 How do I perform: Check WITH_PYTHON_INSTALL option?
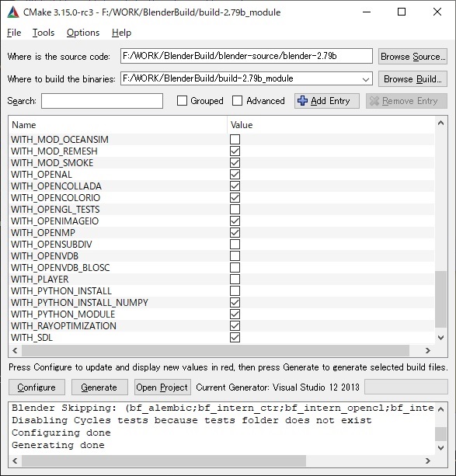coord(235,290)
